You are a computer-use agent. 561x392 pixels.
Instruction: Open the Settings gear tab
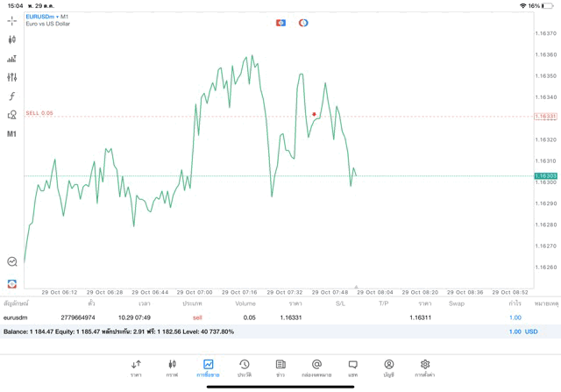(425, 367)
